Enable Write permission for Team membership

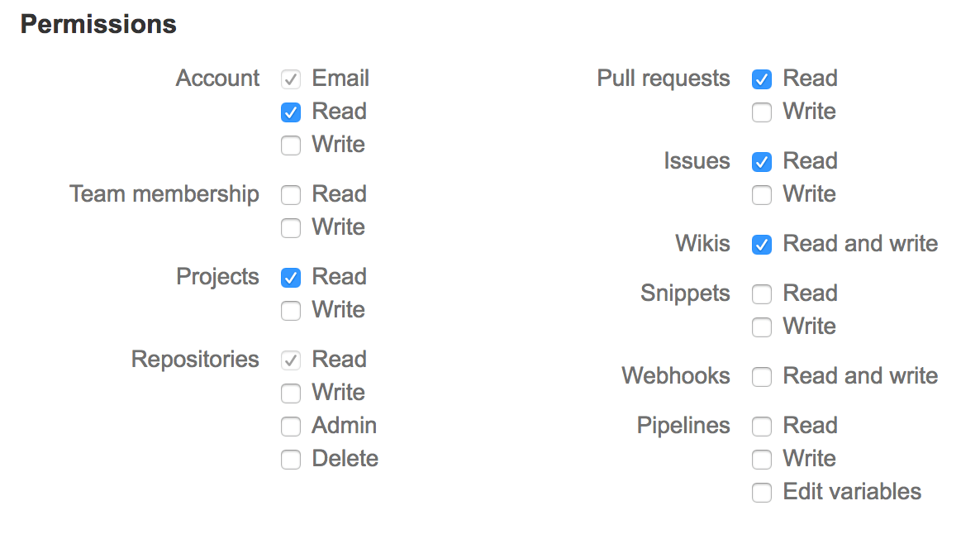pos(291,228)
